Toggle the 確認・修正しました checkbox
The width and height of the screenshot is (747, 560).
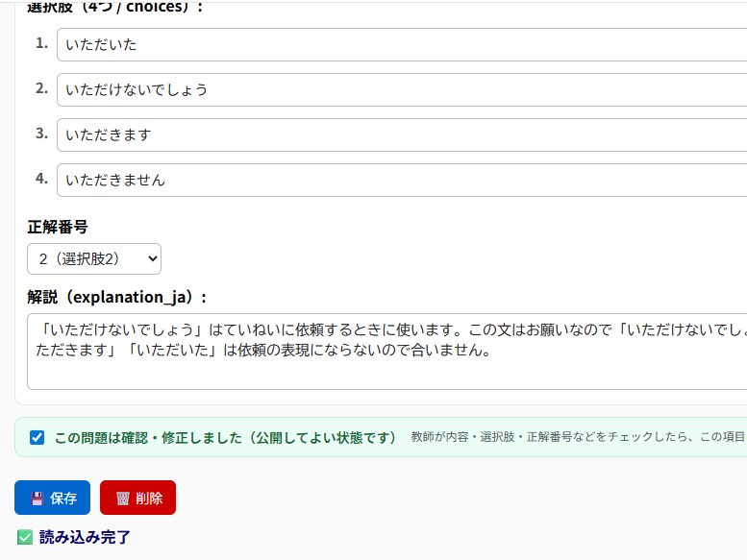pyautogui.click(x=37, y=437)
